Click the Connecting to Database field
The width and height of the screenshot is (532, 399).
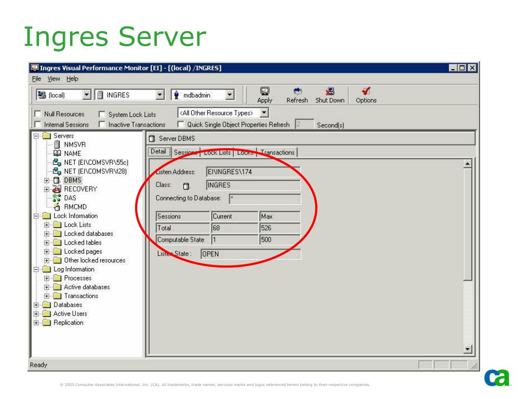coord(264,199)
